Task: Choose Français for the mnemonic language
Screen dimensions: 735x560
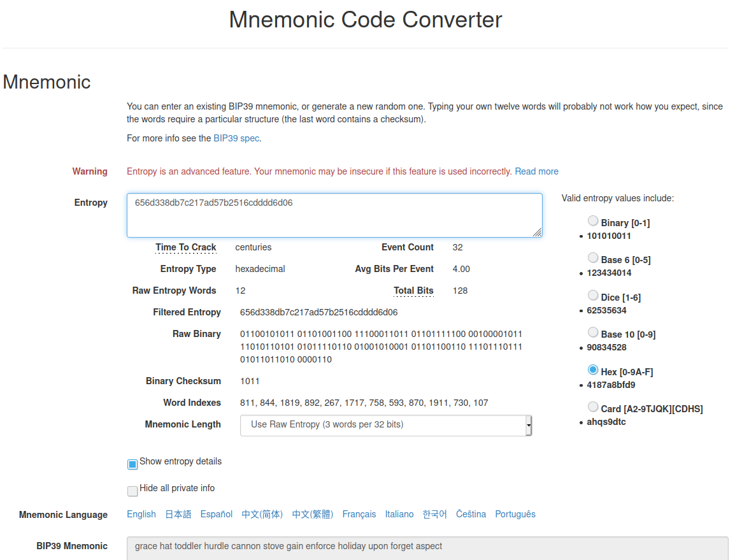Action: click(x=359, y=514)
